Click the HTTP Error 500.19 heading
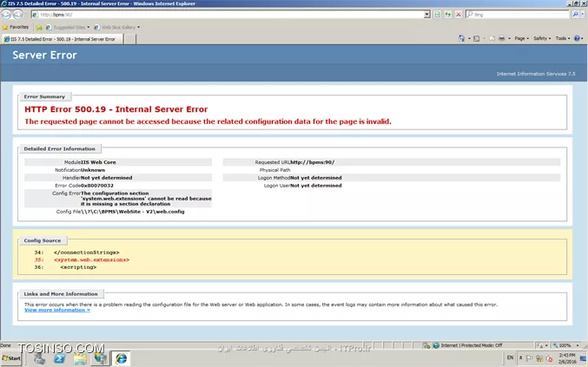This screenshot has height=367, width=588. coord(116,109)
